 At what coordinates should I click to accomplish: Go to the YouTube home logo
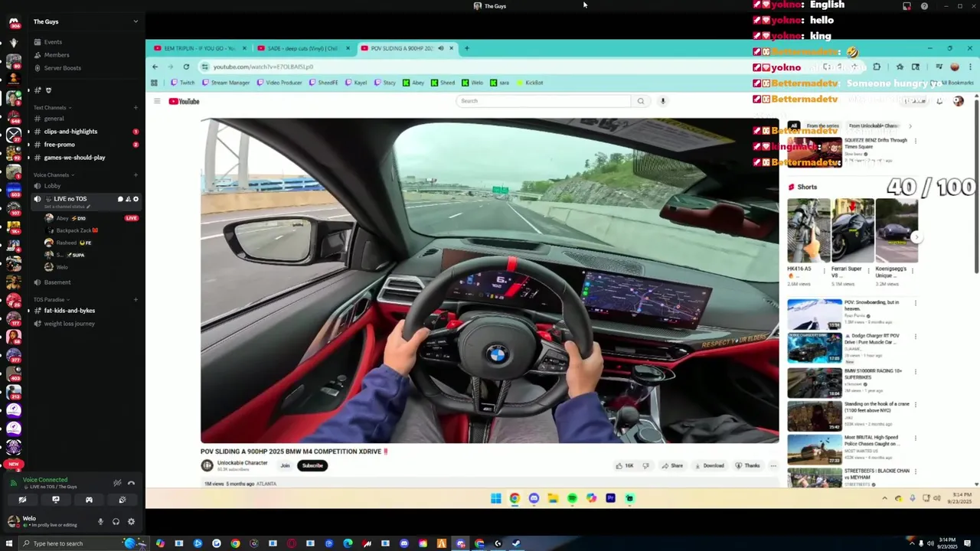point(184,101)
